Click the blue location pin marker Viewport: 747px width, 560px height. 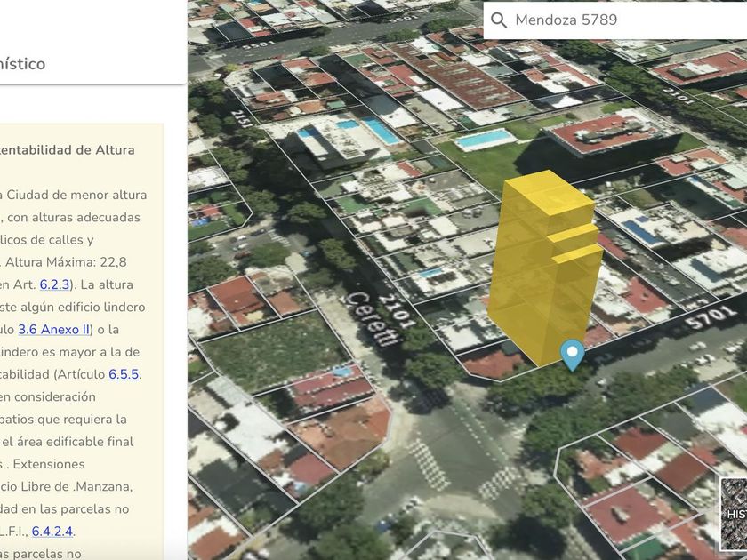(573, 355)
